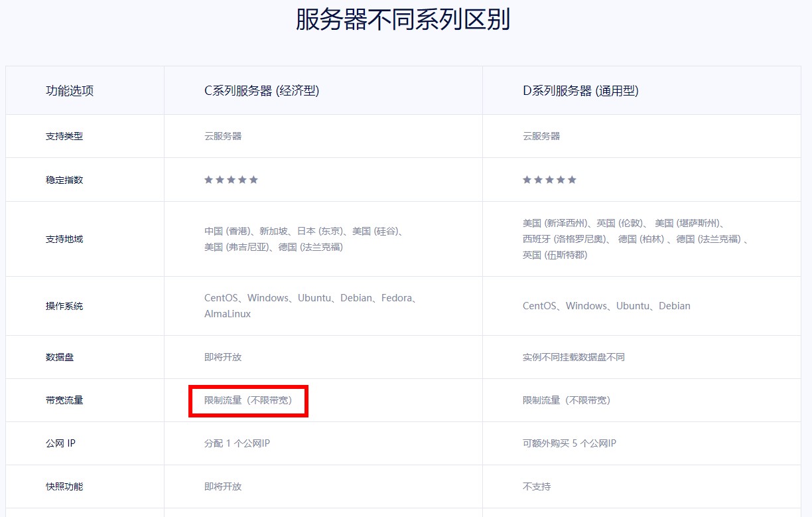Click the C系列 operating systems list with AlmaLinux
The width and height of the screenshot is (812, 517).
(312, 306)
